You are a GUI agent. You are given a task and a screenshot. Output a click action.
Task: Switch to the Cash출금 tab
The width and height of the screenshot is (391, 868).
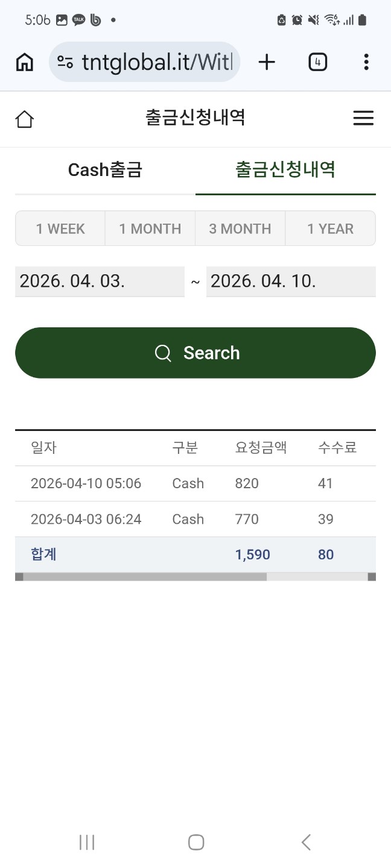coord(105,170)
